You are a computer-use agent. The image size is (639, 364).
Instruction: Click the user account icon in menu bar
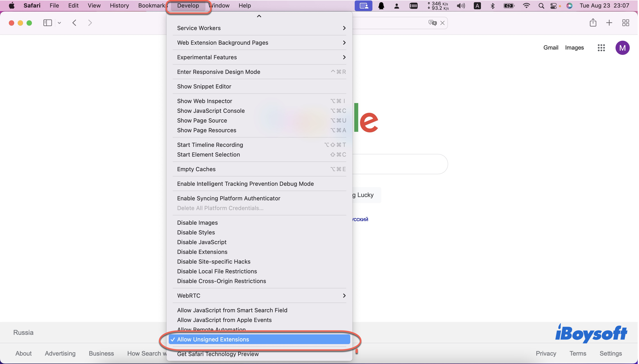(396, 5)
